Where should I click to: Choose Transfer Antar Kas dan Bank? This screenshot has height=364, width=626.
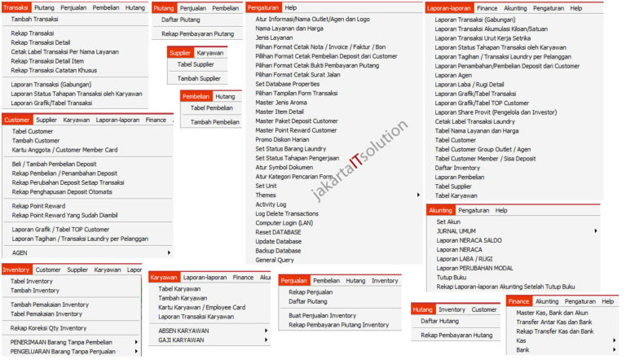[x=554, y=322]
